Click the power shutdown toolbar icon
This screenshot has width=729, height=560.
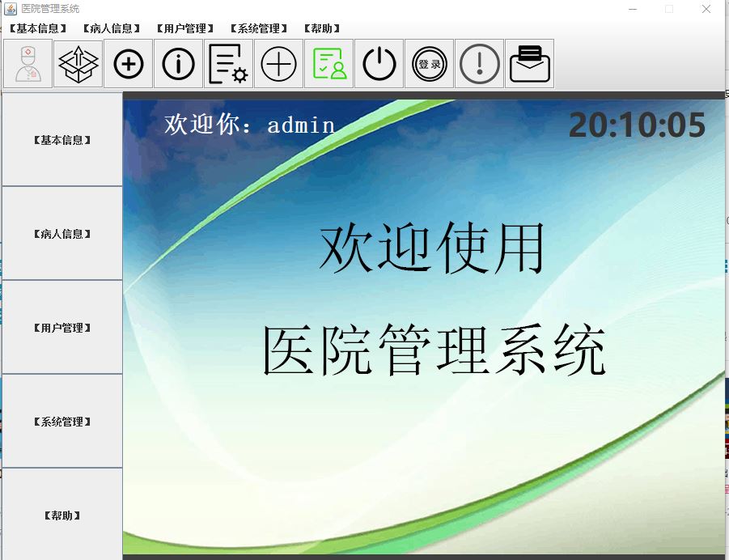click(379, 63)
